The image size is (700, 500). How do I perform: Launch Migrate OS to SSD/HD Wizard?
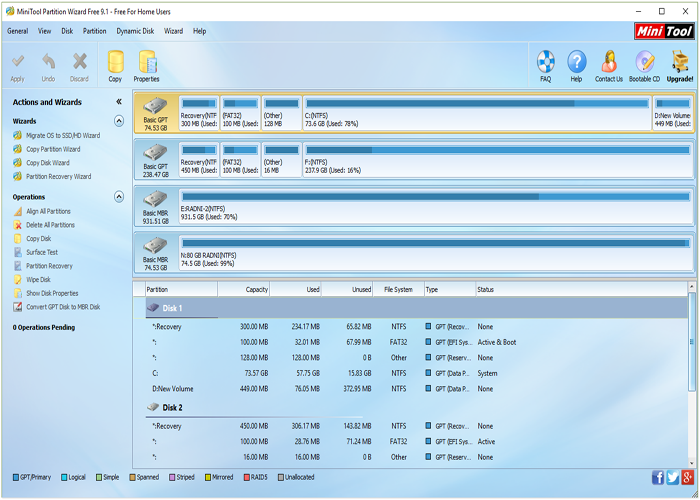pos(62,135)
